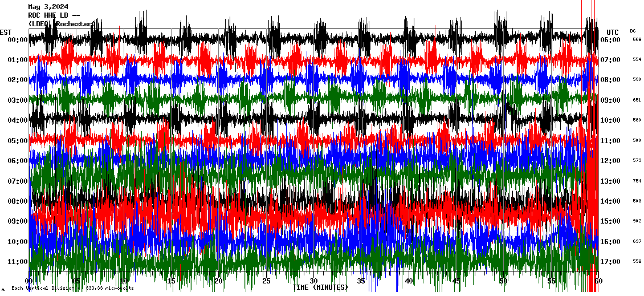The image size is (644, 296).
Task: Click the 'TIME (MINUTES)' axis title
Action: [320, 287]
